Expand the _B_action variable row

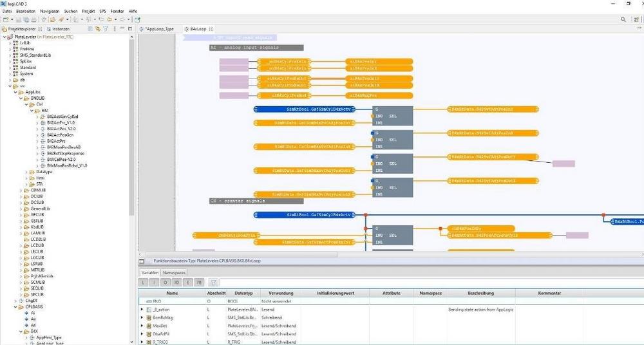pyautogui.click(x=142, y=309)
